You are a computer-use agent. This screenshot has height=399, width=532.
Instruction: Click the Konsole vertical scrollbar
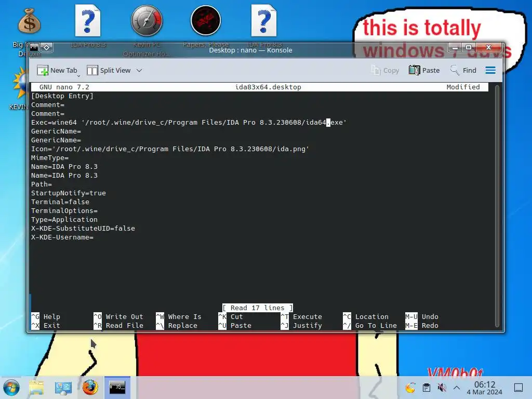497,206
